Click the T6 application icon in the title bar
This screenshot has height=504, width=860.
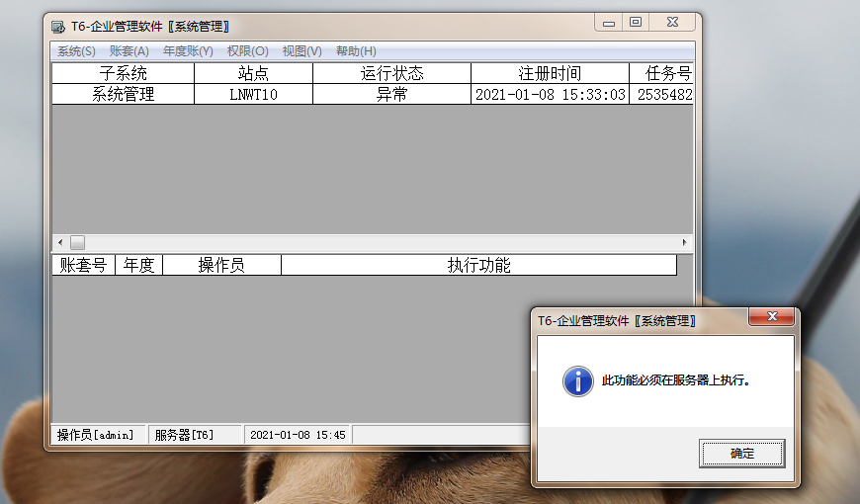(x=57, y=27)
